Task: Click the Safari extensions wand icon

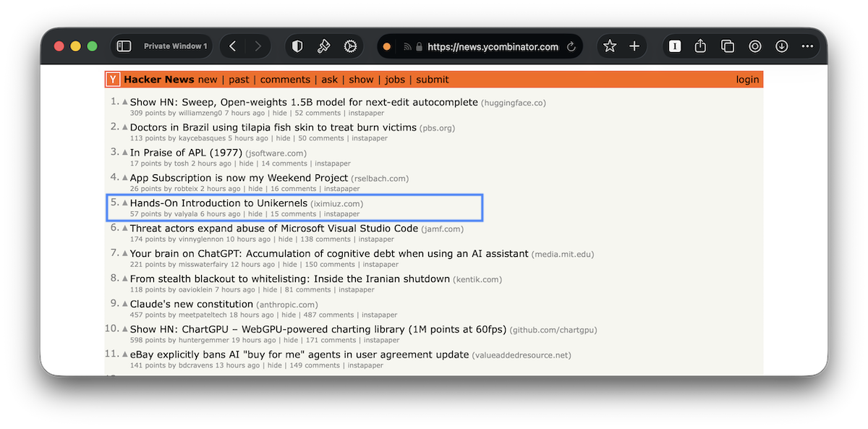Action: pos(324,46)
